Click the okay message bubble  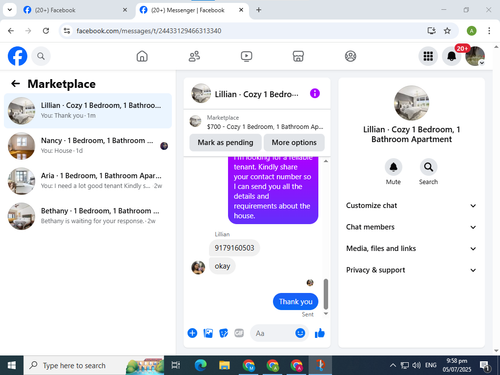(222, 266)
